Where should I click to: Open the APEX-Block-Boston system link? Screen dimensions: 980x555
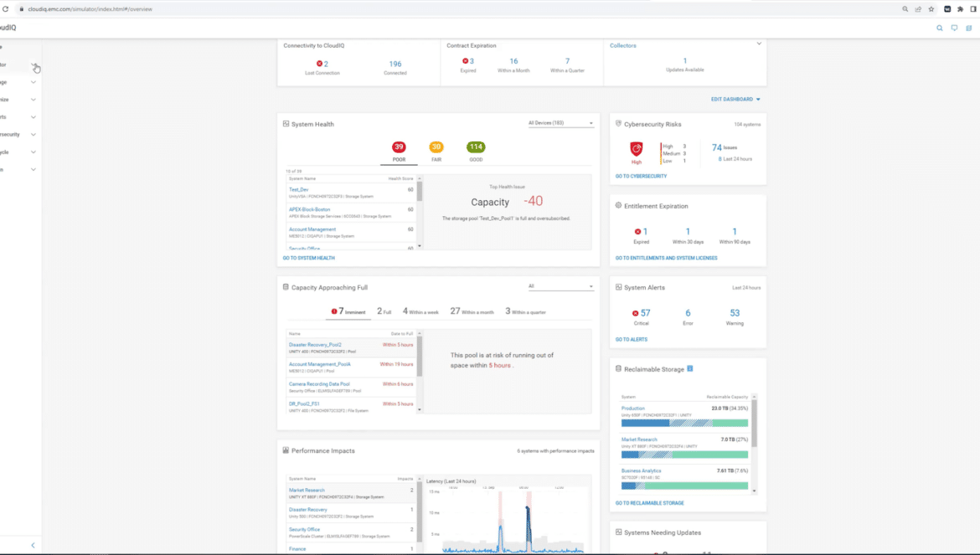tap(309, 209)
